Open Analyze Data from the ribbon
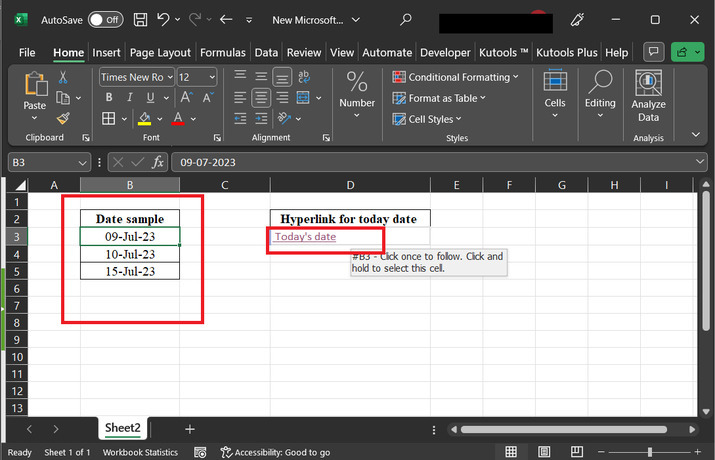Image resolution: width=715 pixels, height=460 pixels. point(648,98)
